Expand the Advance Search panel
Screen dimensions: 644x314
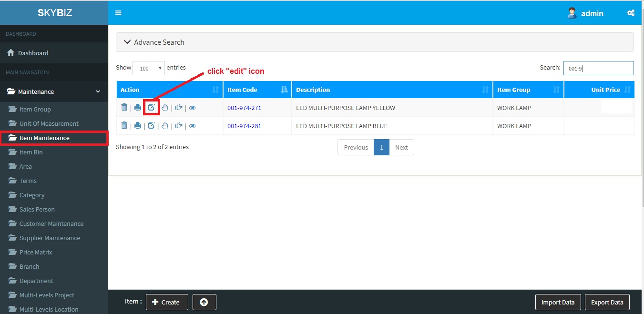153,42
